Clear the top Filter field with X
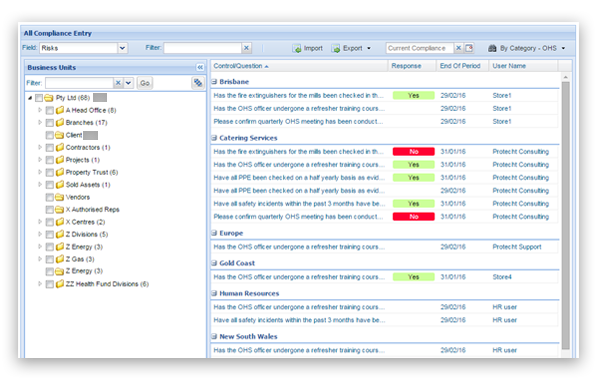Viewport: 600px width, 380px height. (x=246, y=48)
